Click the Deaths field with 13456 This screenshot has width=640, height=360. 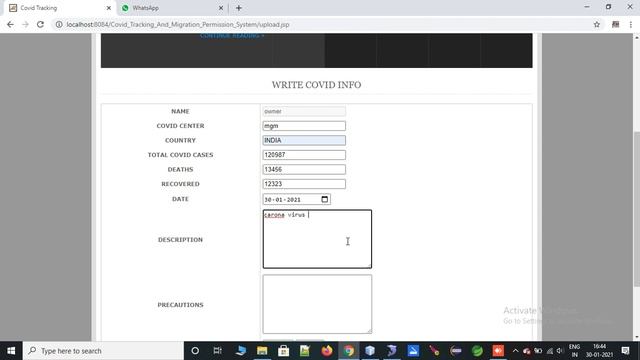coord(304,169)
